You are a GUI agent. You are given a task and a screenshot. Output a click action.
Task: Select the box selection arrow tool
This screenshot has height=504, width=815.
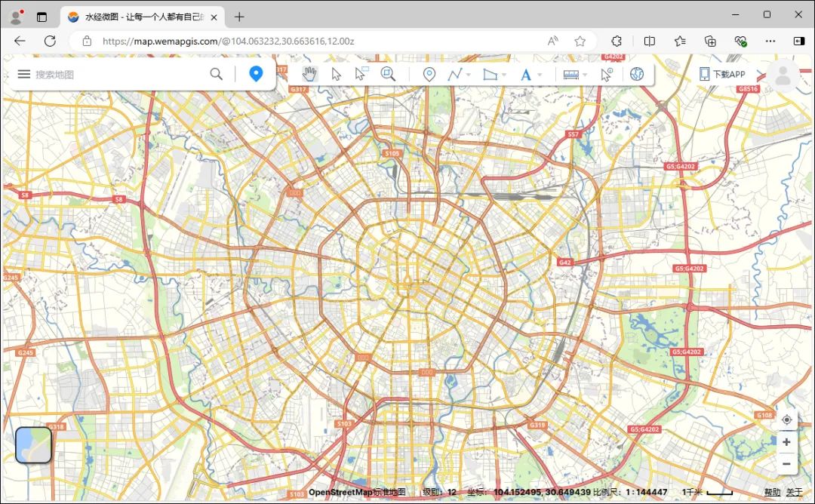coord(361,74)
